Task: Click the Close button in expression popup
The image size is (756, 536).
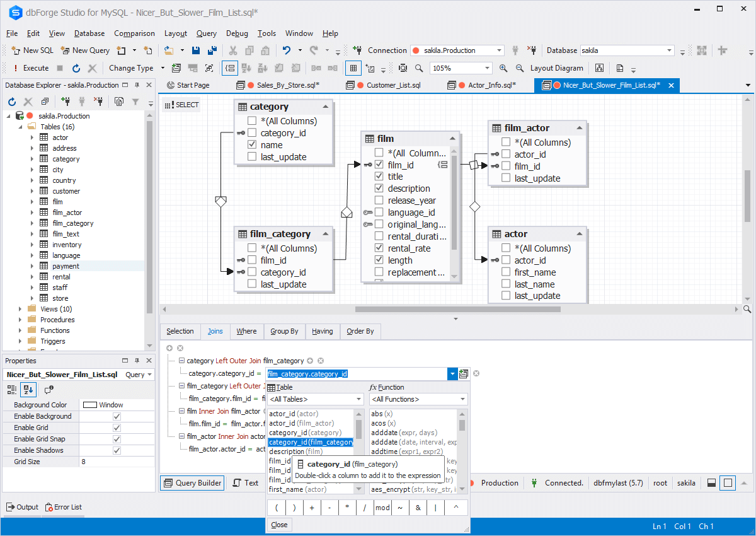Action: tap(279, 525)
